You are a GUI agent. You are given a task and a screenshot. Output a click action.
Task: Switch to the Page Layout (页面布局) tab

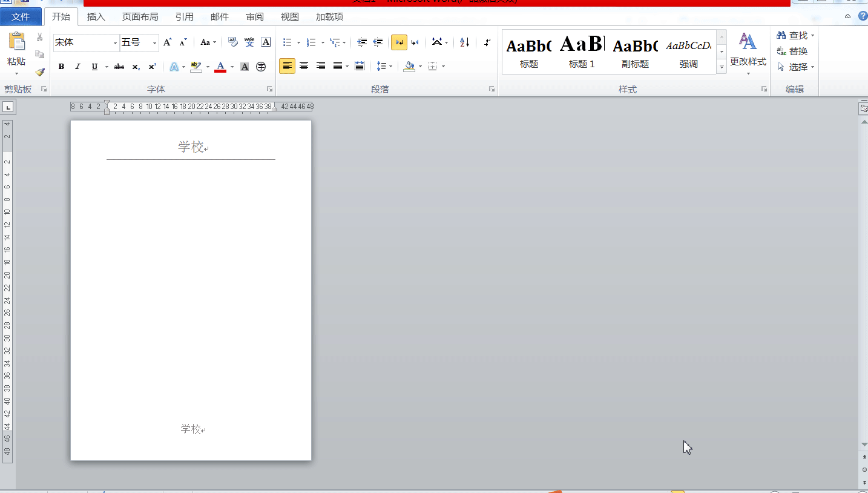[140, 17]
